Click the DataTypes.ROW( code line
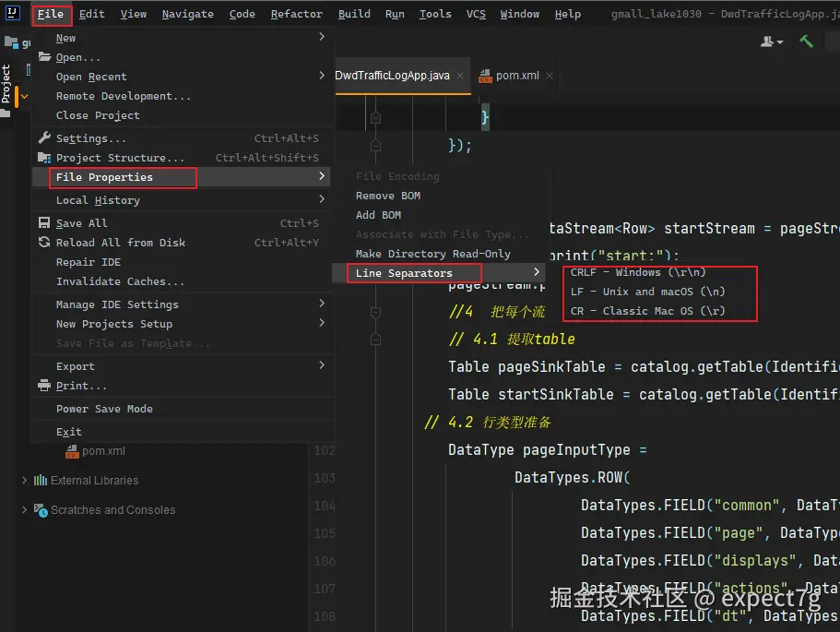 573,477
